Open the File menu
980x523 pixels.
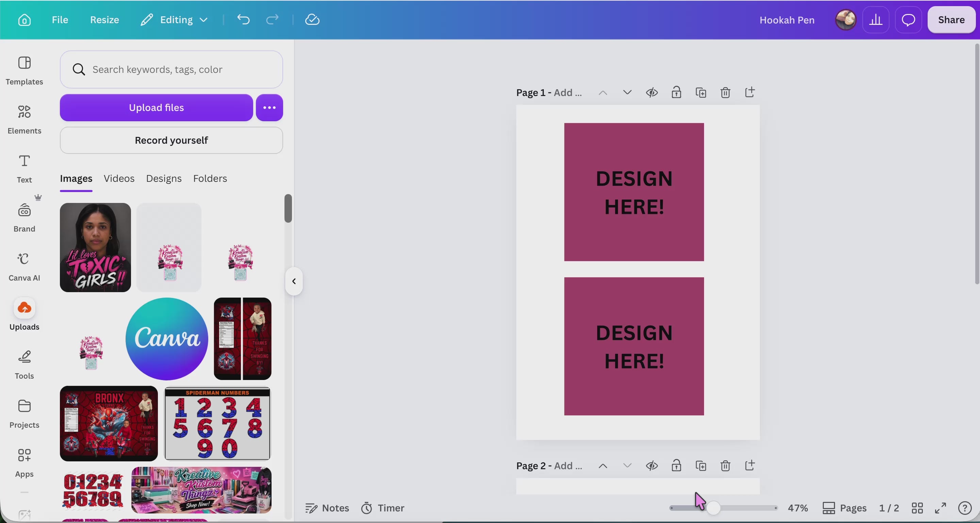pyautogui.click(x=60, y=20)
